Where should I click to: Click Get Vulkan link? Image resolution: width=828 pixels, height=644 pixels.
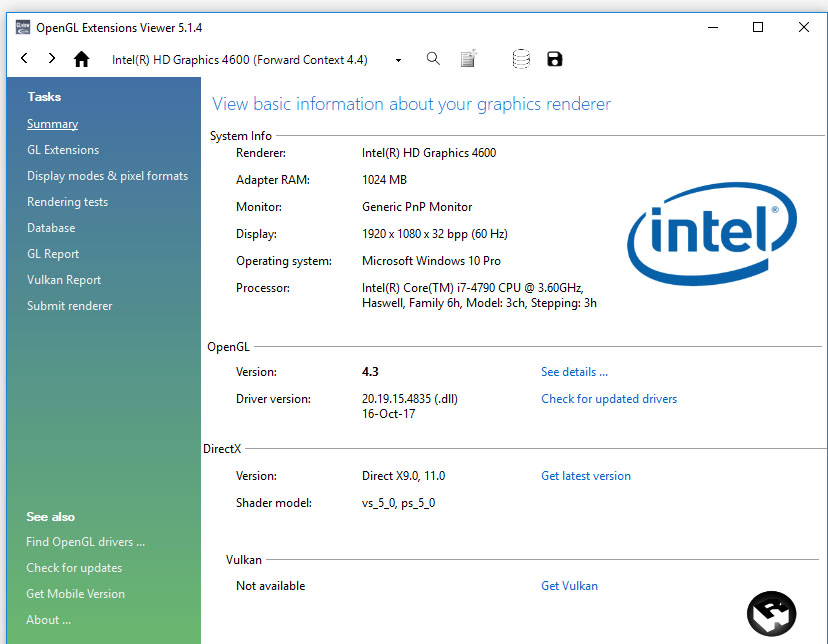coord(569,585)
